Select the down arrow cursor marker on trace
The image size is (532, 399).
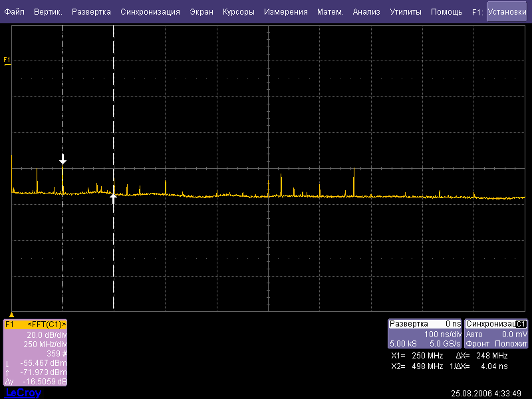pyautogui.click(x=63, y=160)
